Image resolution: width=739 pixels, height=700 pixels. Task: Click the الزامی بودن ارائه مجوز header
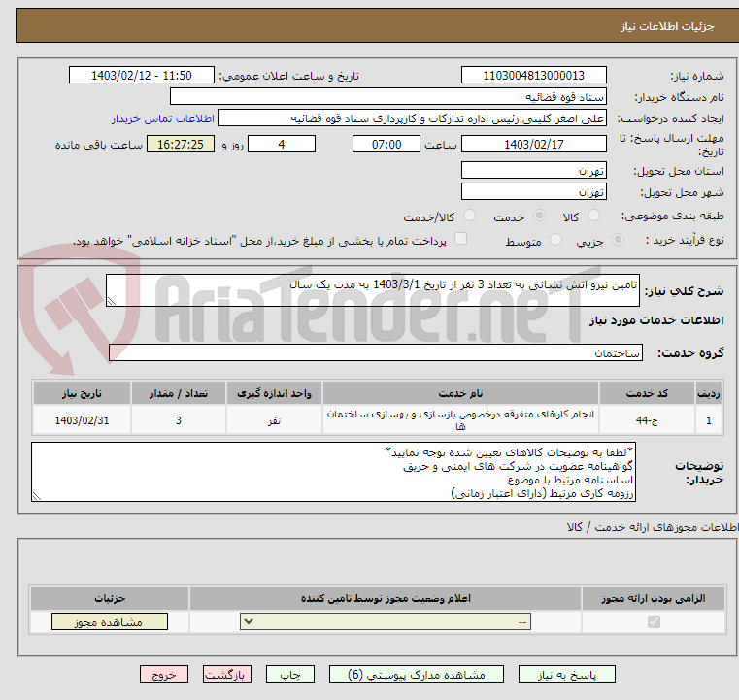[x=654, y=598]
